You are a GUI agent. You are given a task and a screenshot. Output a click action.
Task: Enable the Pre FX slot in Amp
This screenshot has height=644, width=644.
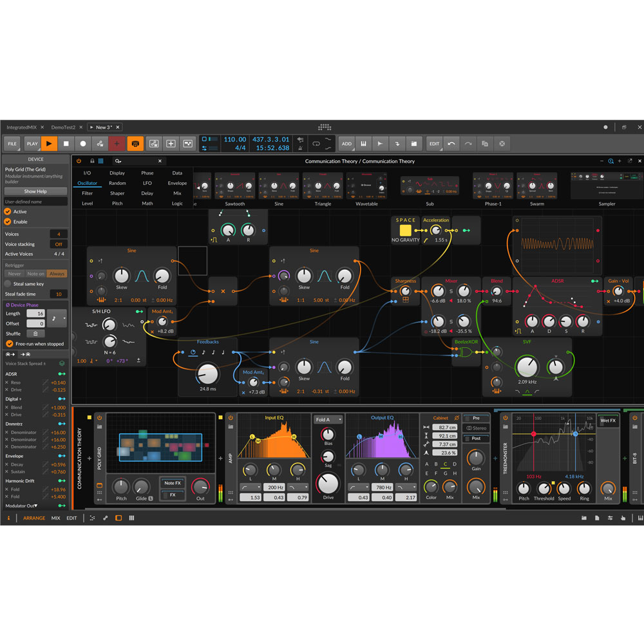point(476,418)
